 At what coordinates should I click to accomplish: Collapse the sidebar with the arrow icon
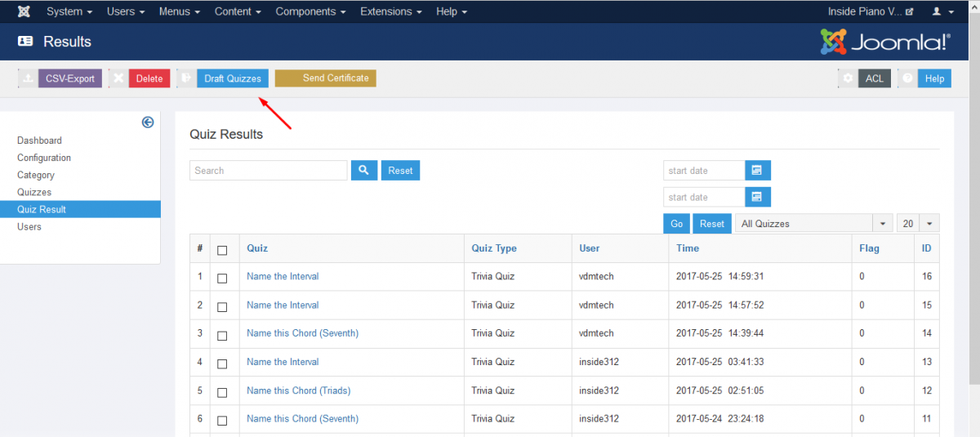tap(148, 123)
